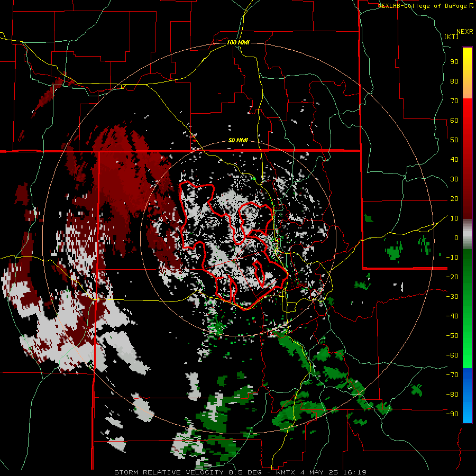Click the -80 value on velocity scale
This screenshot has width=476, height=476.
point(452,395)
